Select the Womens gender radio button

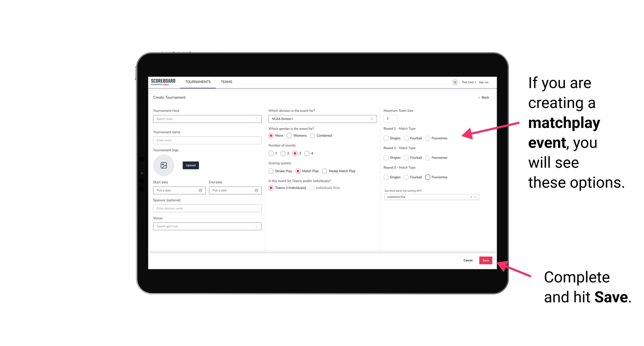pyautogui.click(x=289, y=135)
